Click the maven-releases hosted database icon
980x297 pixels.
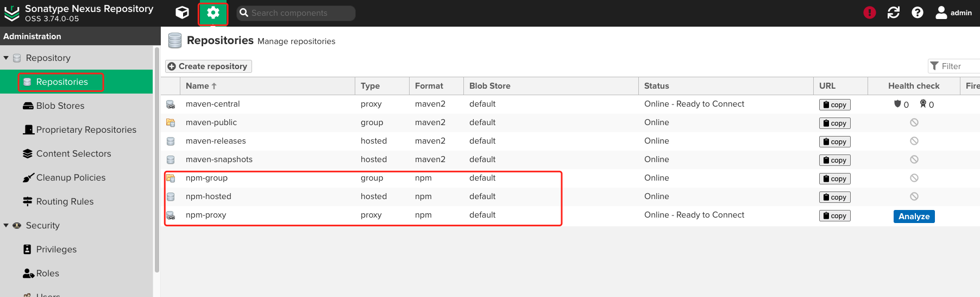coord(171,141)
